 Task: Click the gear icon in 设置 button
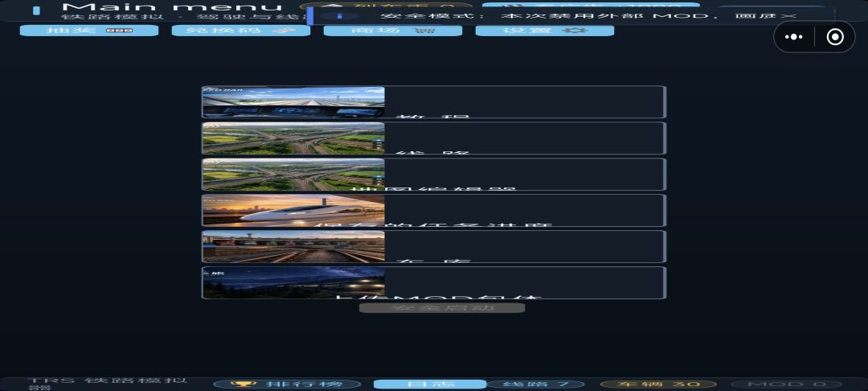[575, 30]
